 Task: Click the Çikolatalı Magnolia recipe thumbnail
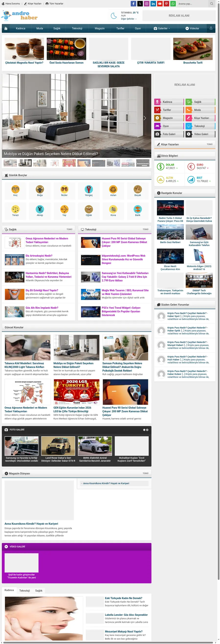(x=24, y=49)
